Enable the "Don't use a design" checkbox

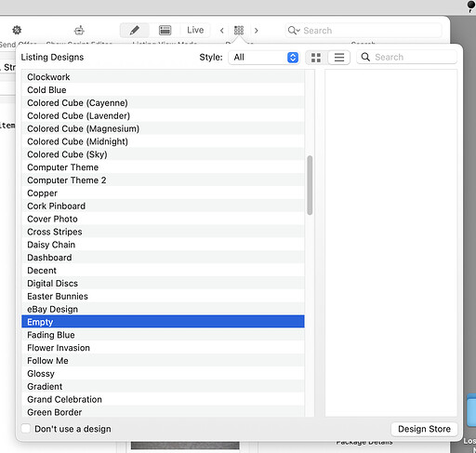[26, 429]
